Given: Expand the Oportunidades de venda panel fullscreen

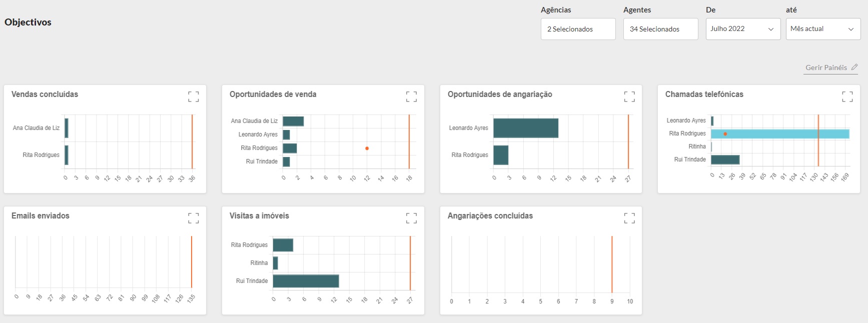Looking at the screenshot, I should click(411, 96).
